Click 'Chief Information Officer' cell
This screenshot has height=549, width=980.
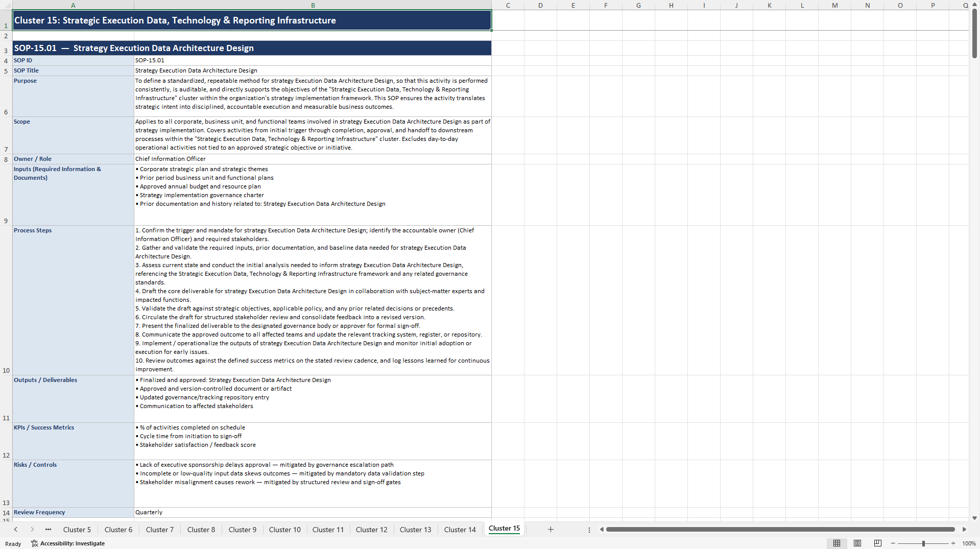pyautogui.click(x=313, y=159)
